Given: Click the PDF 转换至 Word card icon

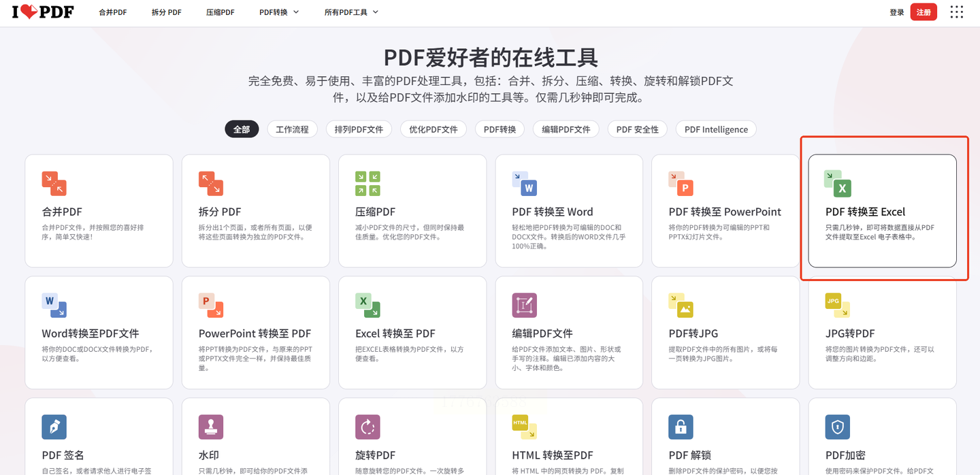Looking at the screenshot, I should [x=525, y=184].
